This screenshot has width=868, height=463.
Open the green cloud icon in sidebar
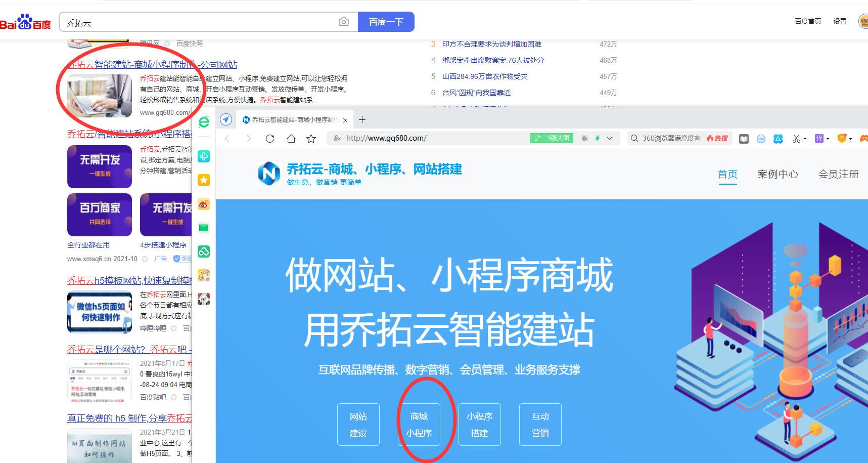click(204, 251)
